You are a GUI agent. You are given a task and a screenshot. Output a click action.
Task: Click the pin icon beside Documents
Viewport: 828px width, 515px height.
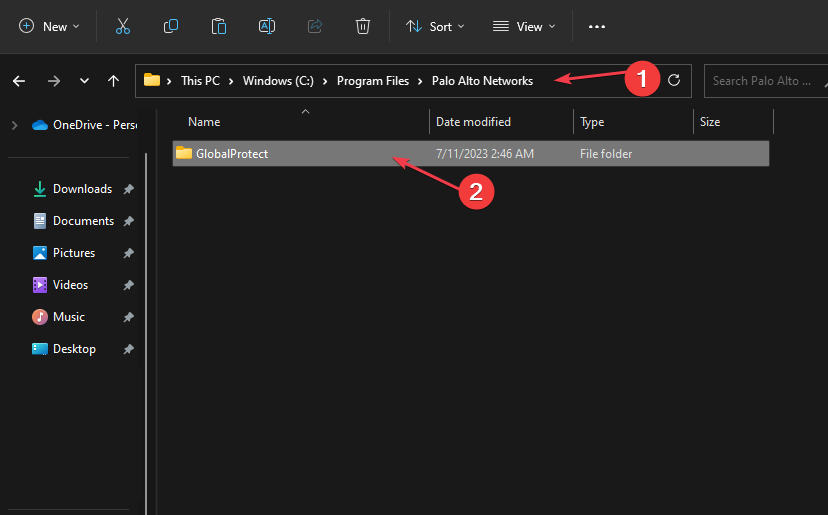[x=128, y=221]
